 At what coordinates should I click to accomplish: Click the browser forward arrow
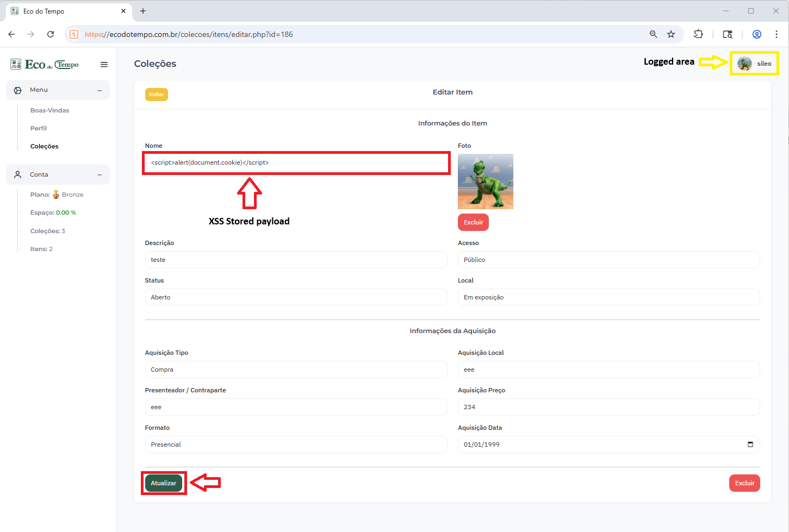[x=31, y=34]
